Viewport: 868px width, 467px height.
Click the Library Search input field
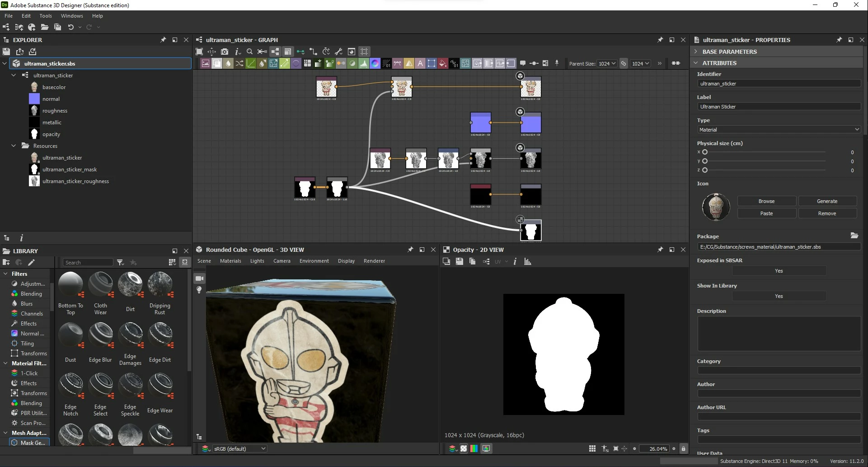(x=88, y=262)
